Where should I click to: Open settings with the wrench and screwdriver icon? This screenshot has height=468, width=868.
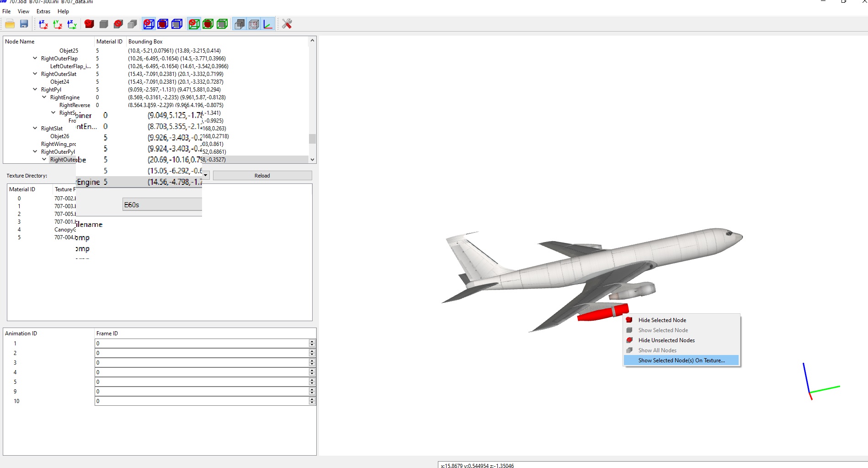point(287,24)
